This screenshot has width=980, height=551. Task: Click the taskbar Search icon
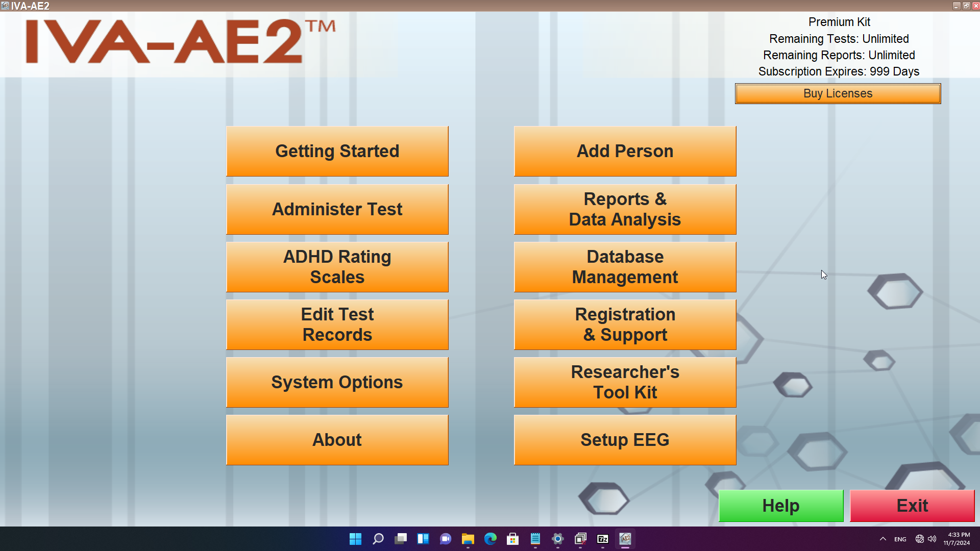378,539
